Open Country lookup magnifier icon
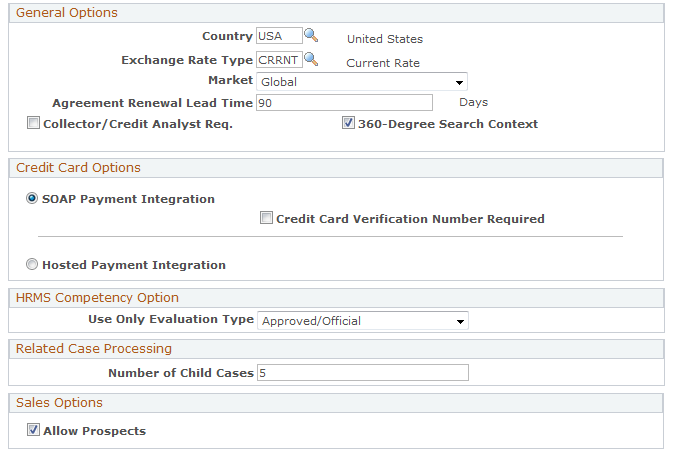Image resolution: width=678 pixels, height=461 pixels. pos(311,35)
